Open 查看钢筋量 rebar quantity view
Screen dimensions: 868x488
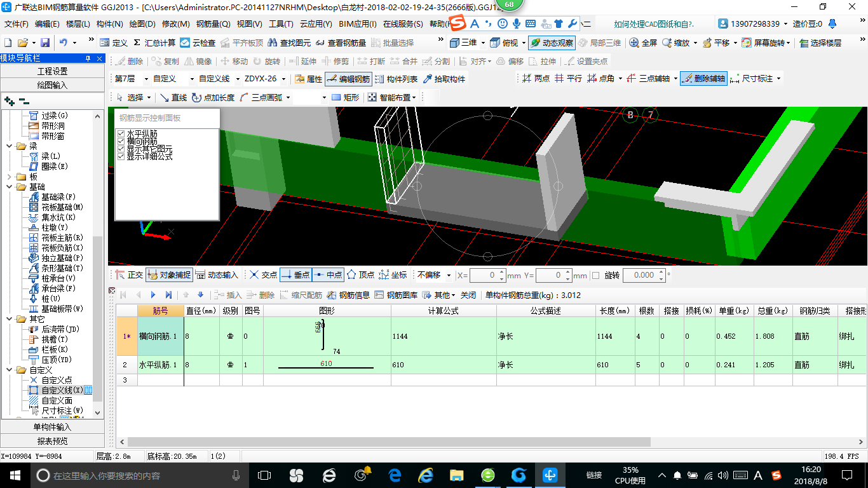coord(341,43)
